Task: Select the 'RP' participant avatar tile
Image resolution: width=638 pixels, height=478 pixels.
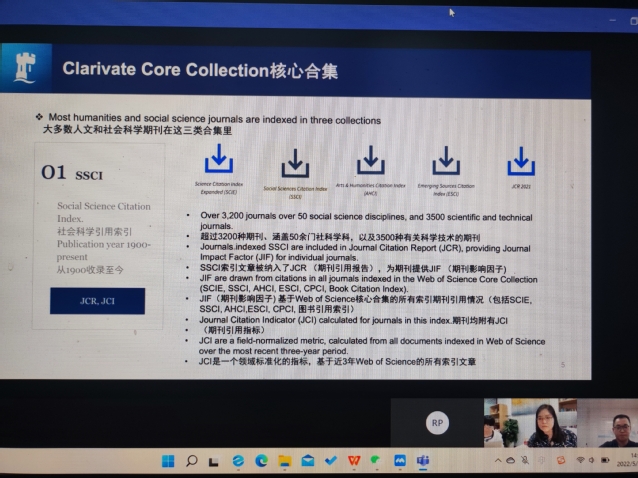Action: [x=437, y=423]
